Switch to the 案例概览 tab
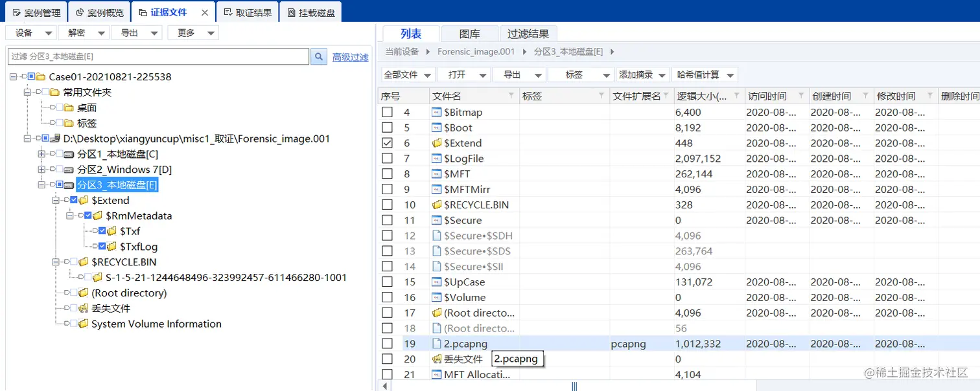Image resolution: width=980 pixels, height=391 pixels. click(99, 12)
